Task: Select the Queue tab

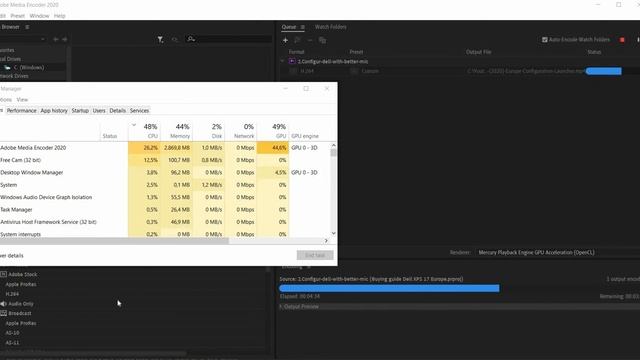Action: [289, 27]
